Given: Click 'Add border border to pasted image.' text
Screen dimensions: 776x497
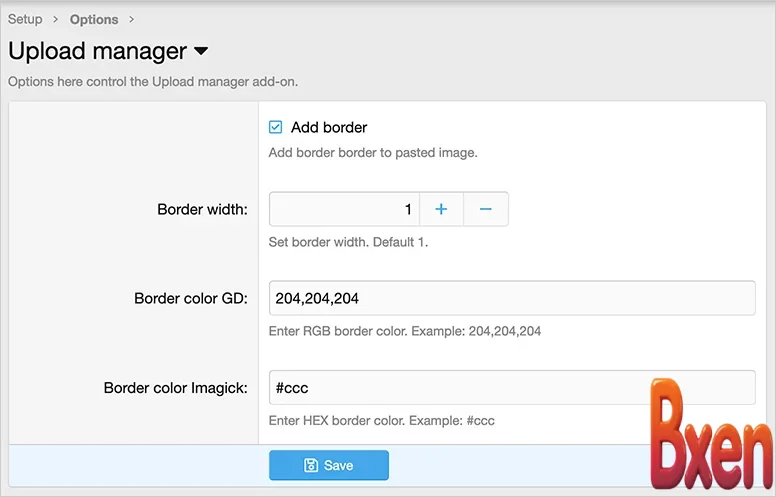Looking at the screenshot, I should [x=373, y=152].
